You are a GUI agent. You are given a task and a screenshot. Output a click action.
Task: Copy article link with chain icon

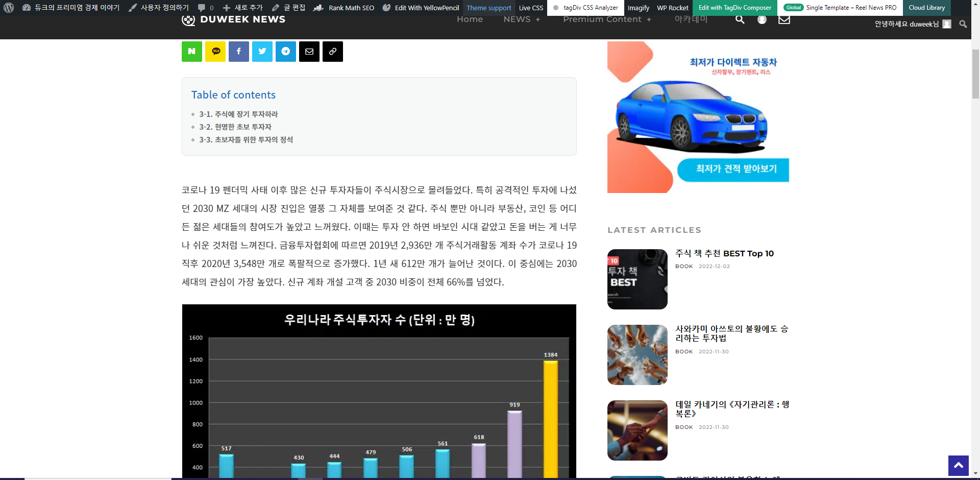coord(333,52)
